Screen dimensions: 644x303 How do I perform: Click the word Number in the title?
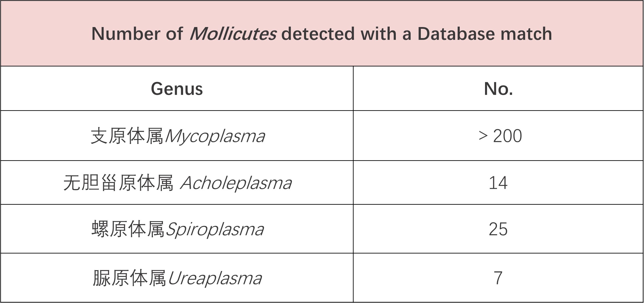pyautogui.click(x=126, y=34)
